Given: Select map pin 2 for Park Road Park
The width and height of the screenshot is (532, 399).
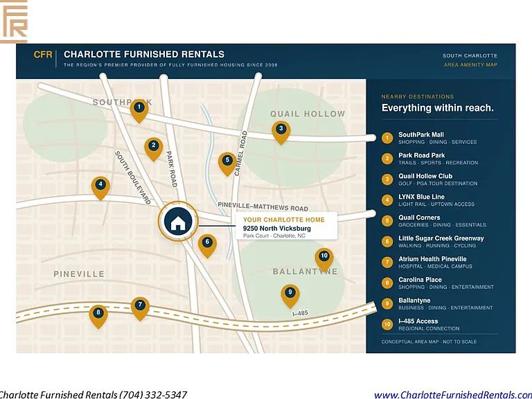Looking at the screenshot, I should pos(154,149).
